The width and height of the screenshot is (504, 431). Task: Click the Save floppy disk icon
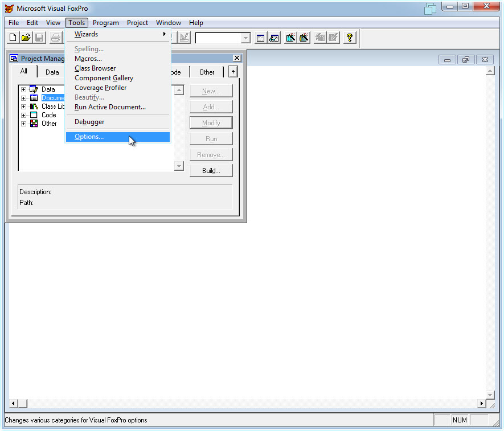tap(39, 38)
